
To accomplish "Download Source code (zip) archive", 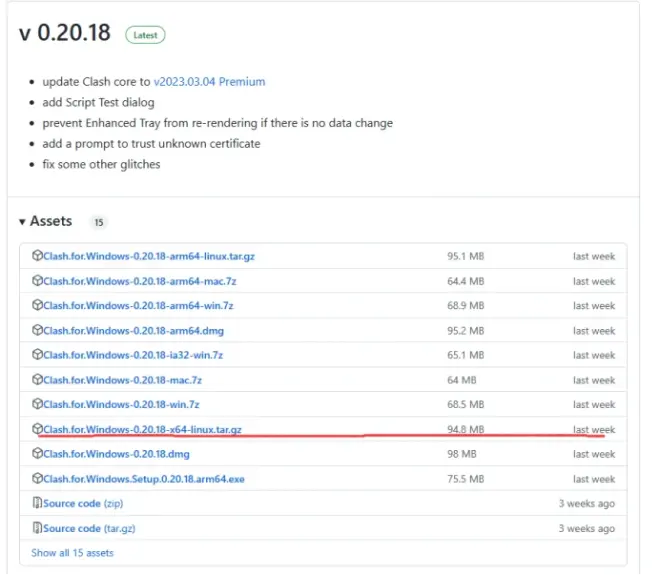I will pyautogui.click(x=83, y=503).
